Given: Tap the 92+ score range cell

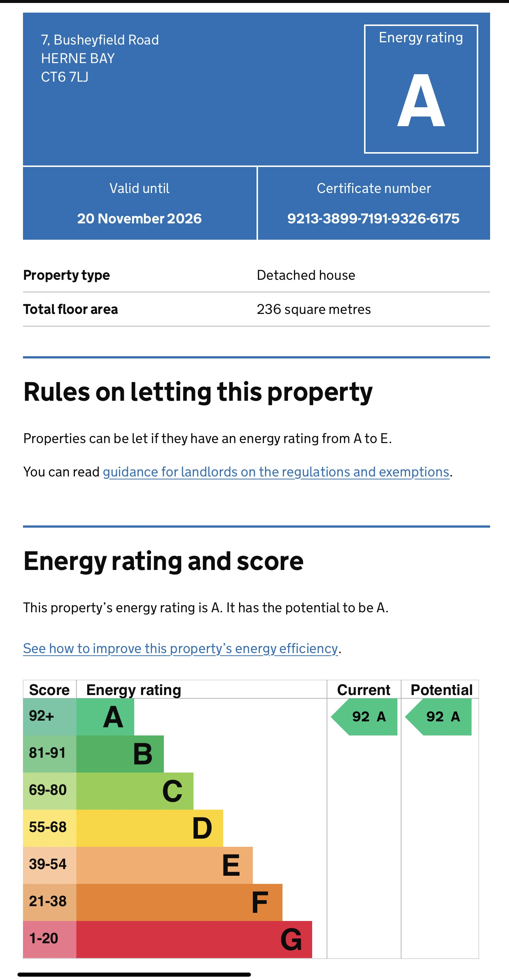Looking at the screenshot, I should 49,717.
